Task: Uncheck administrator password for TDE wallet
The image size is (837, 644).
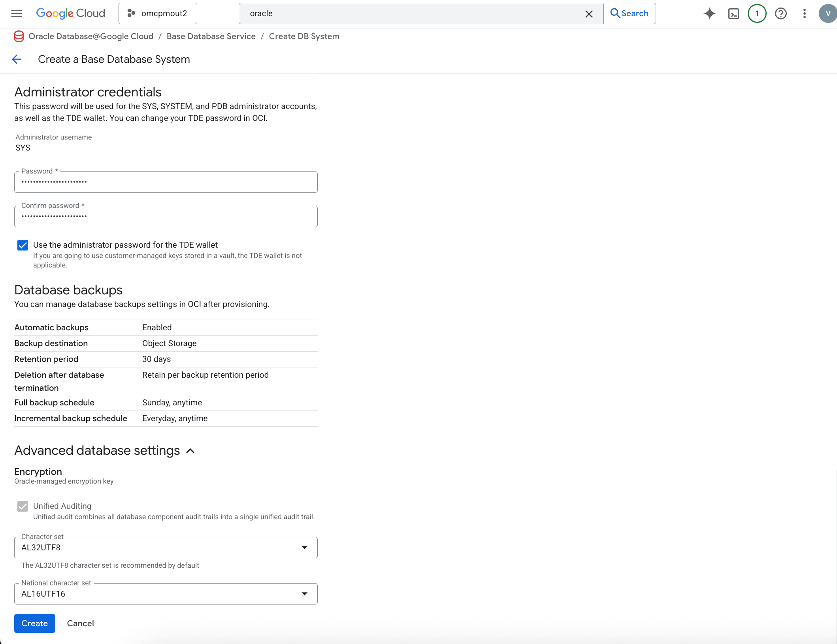Action: pyautogui.click(x=23, y=245)
